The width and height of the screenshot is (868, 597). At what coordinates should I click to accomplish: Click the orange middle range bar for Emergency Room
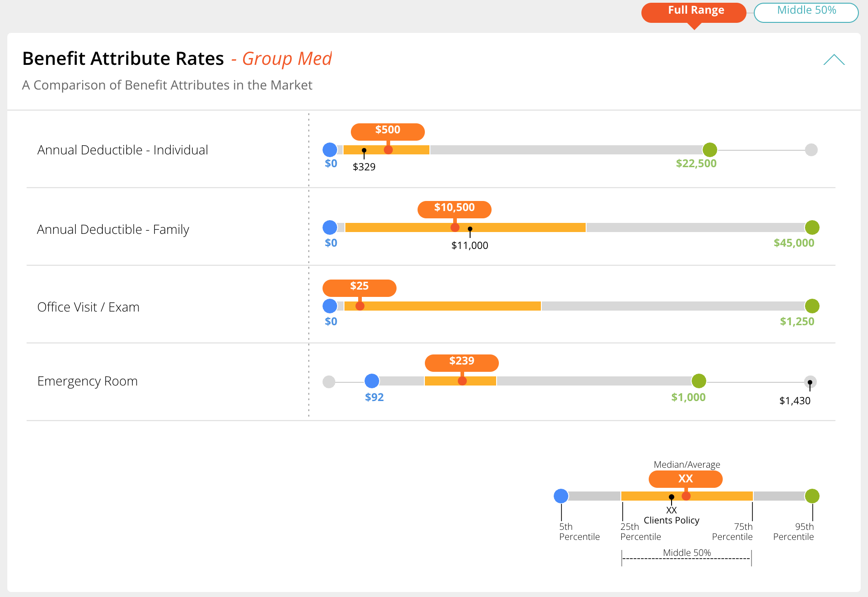click(x=460, y=380)
